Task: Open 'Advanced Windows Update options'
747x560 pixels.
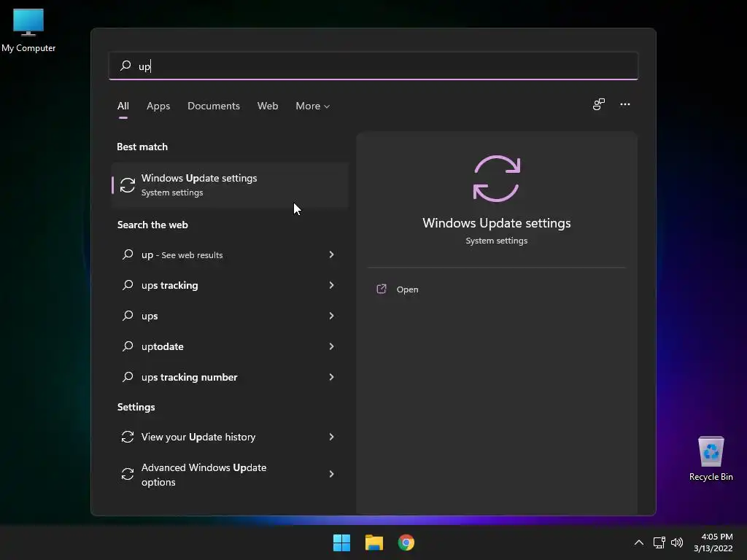Action: tap(230, 474)
